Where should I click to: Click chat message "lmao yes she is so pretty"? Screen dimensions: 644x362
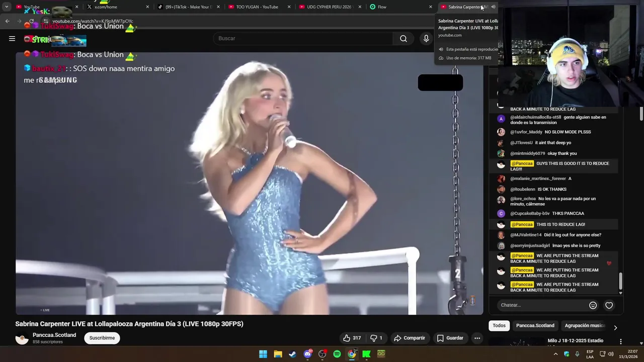click(x=577, y=246)
